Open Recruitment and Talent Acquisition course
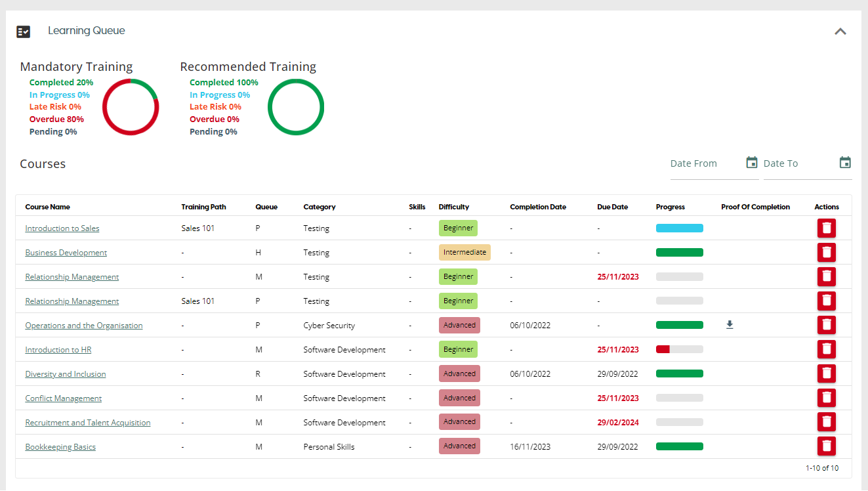868x491 pixels. [88, 423]
